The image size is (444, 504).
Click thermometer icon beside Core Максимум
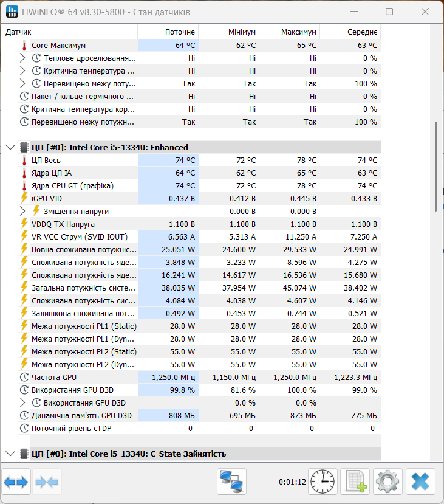tap(24, 46)
